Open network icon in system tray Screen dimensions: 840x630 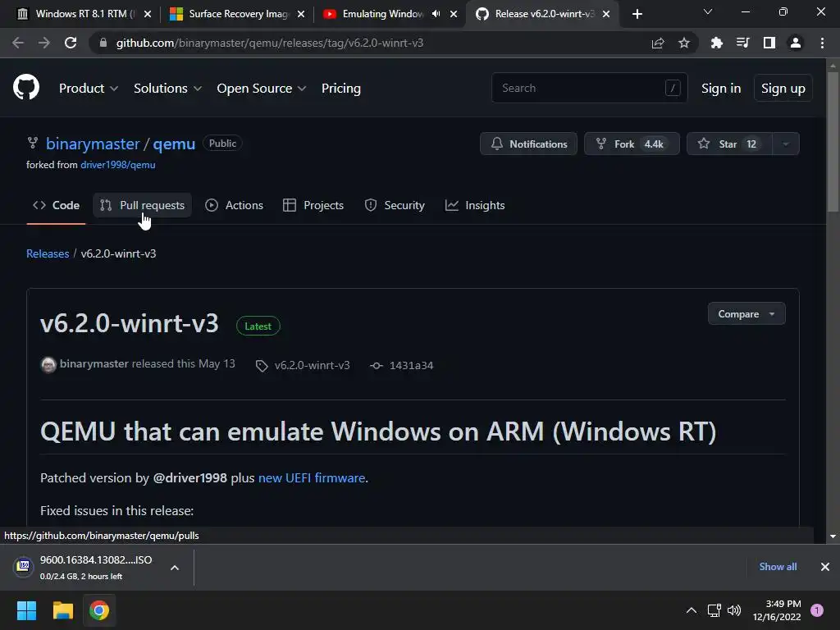point(714,610)
